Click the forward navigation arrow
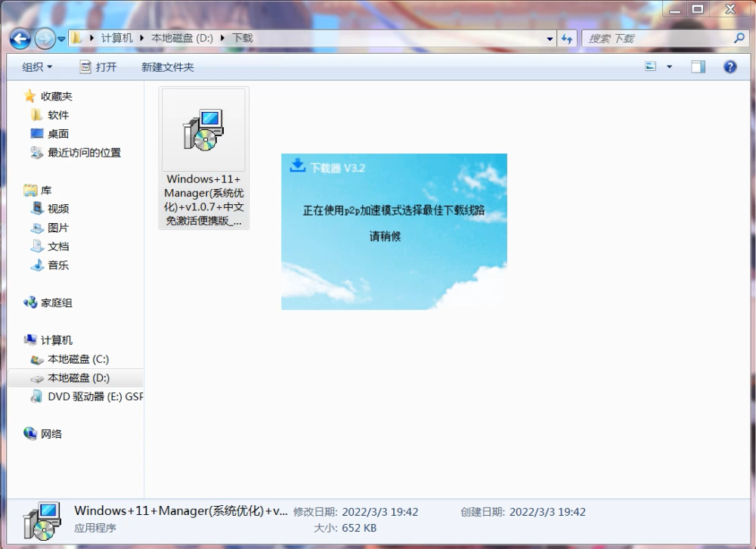Image resolution: width=756 pixels, height=549 pixels. click(x=45, y=39)
